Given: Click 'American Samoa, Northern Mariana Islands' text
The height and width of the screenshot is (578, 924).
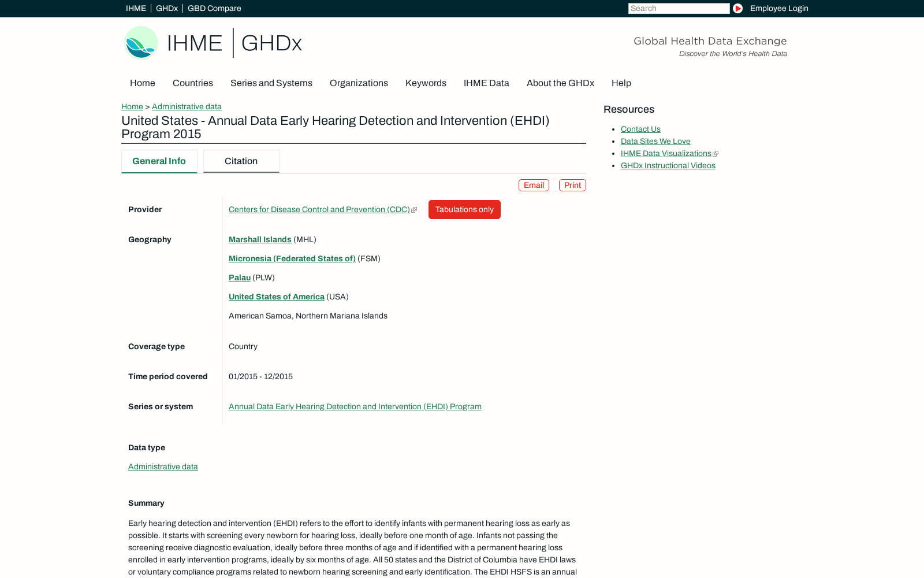Looking at the screenshot, I should pos(308,316).
